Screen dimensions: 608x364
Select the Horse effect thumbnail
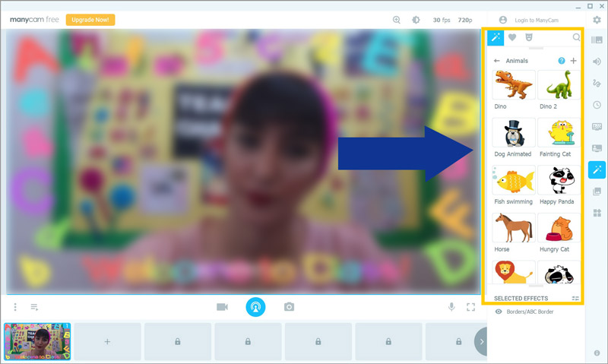pos(514,228)
